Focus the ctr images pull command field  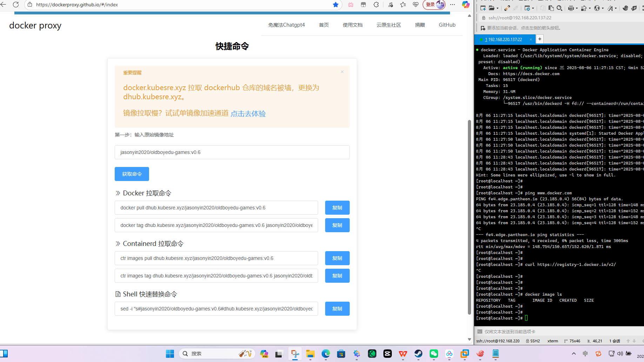pyautogui.click(x=216, y=258)
